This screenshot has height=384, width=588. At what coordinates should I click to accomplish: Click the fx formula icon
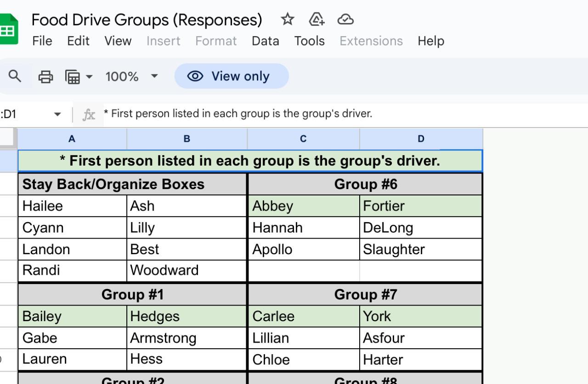coord(89,114)
